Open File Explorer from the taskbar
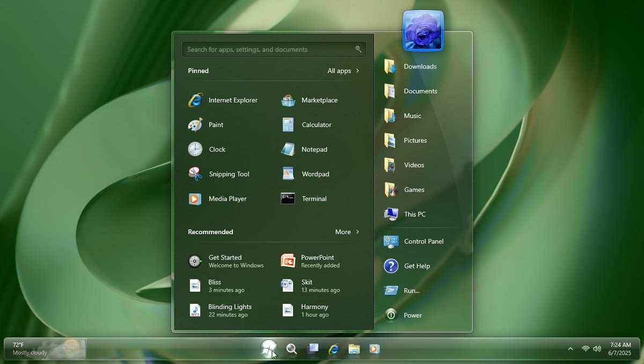Image resolution: width=644 pixels, height=364 pixels. 354,349
